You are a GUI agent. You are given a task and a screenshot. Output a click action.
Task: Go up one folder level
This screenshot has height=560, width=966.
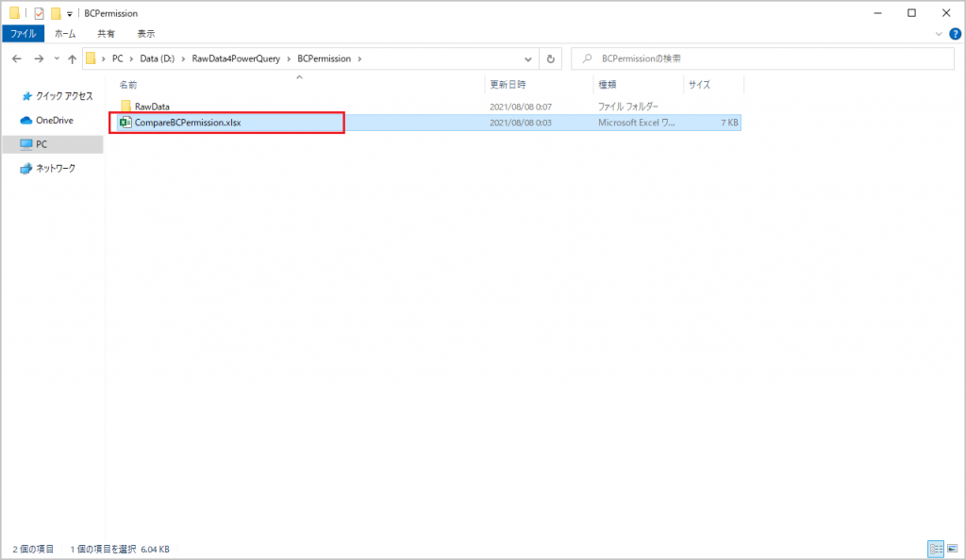click(72, 58)
